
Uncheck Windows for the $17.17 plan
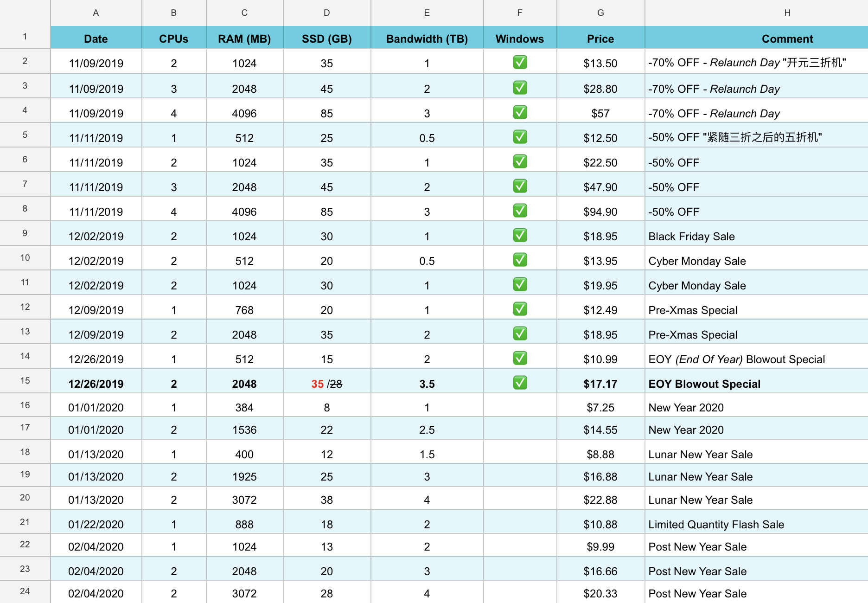(x=520, y=383)
